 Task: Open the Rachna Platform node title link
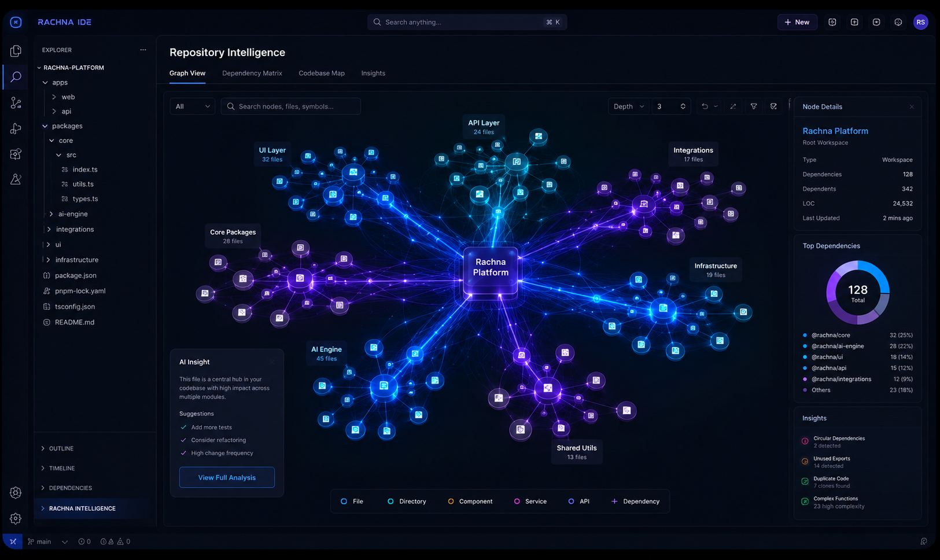pyautogui.click(x=835, y=131)
